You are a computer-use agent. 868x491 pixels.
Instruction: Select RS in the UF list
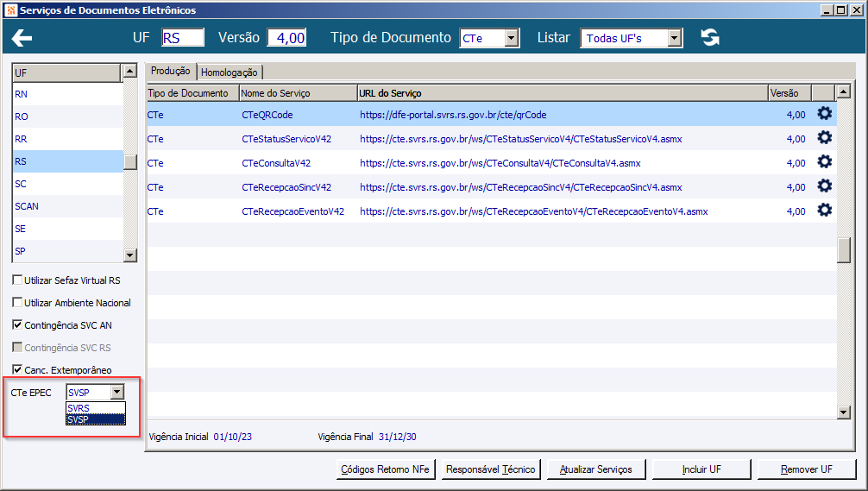point(67,161)
